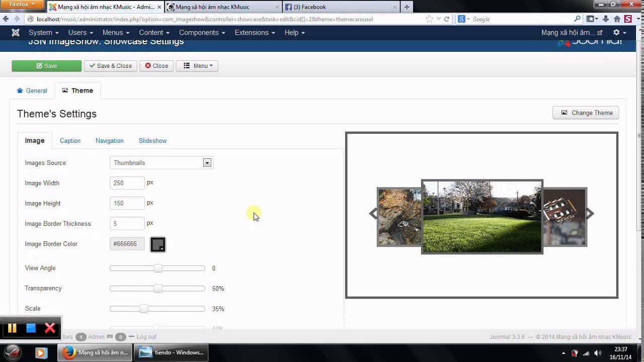Click the pause button on recorder overlay
This screenshot has width=644, height=362.
click(x=12, y=328)
